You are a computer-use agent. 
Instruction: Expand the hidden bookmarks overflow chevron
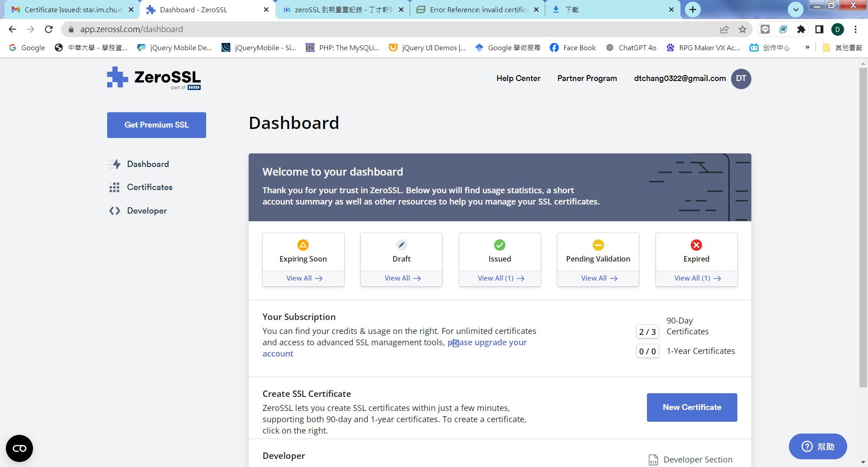[x=807, y=48]
